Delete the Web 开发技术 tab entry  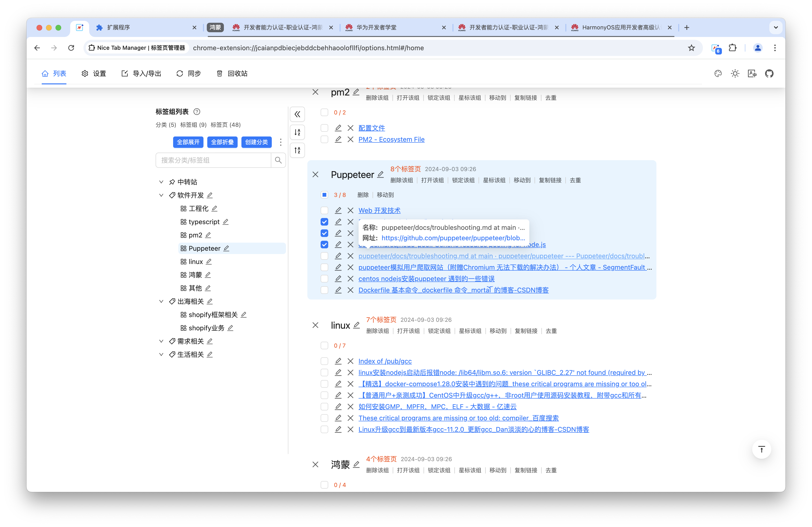pyautogui.click(x=350, y=210)
